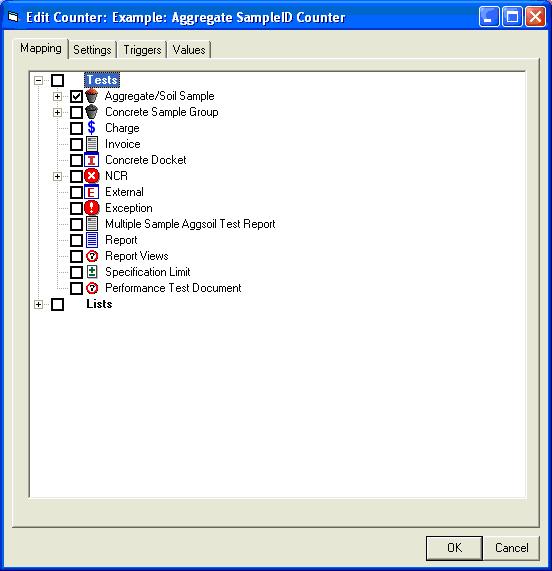The height and width of the screenshot is (571, 552).
Task: Enable the Invoice checkbox
Action: coord(76,144)
